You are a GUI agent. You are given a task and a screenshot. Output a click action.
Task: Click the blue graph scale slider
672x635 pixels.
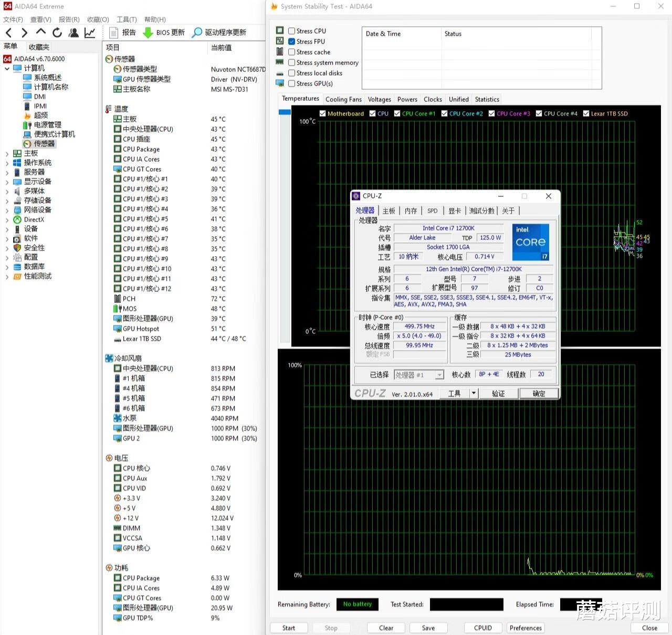tap(285, 112)
